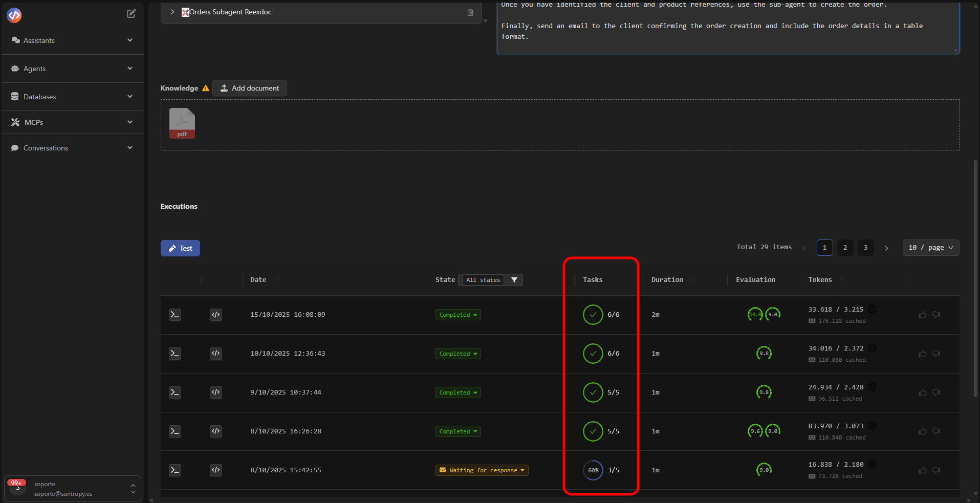Sort executions by Date column
Viewport: 980px width, 503px height.
click(x=277, y=279)
